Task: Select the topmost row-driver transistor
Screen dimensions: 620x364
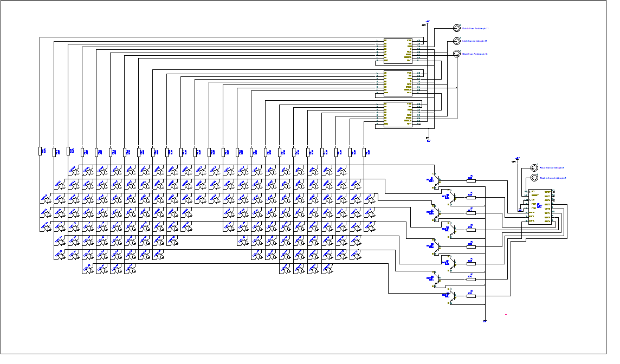Action: point(435,180)
